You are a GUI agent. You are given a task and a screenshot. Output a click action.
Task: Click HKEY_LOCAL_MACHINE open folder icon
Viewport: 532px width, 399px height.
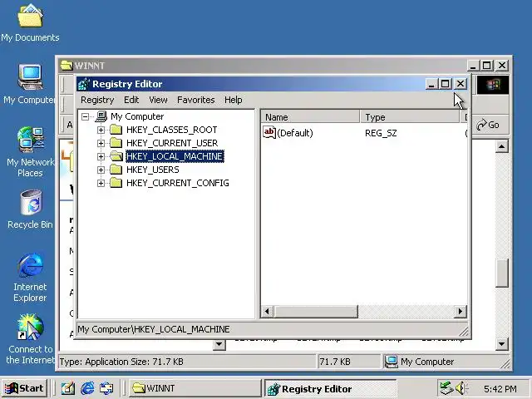(x=116, y=156)
